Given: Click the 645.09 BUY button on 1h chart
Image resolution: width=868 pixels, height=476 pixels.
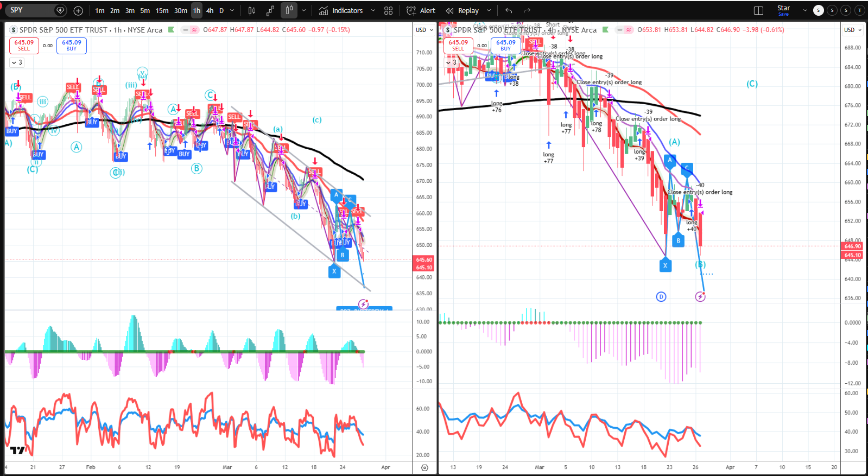Looking at the screenshot, I should click(72, 46).
